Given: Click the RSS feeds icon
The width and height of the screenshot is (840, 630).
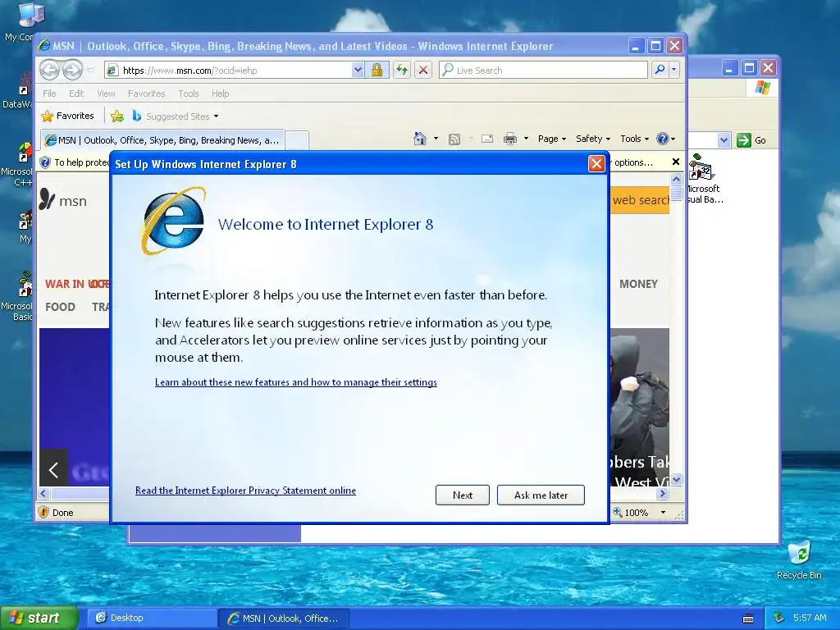Looking at the screenshot, I should click(x=454, y=139).
